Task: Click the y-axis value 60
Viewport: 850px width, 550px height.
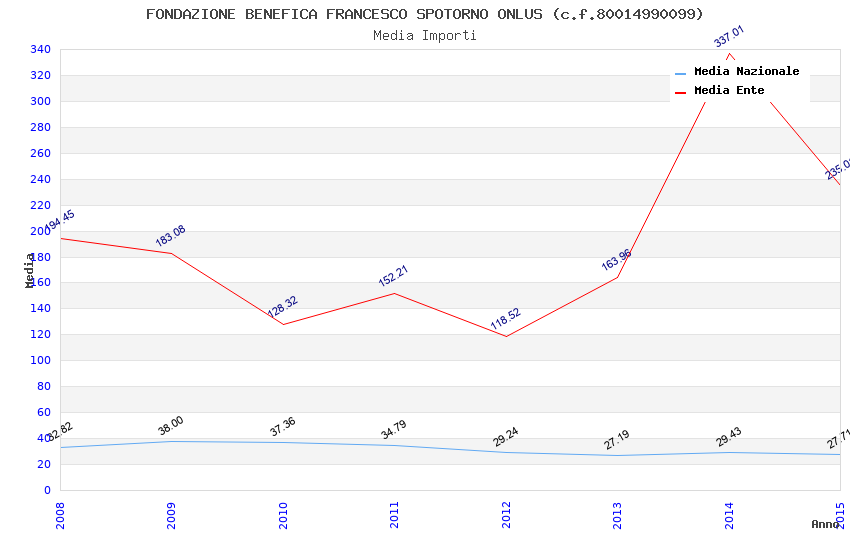Action: coord(44,412)
